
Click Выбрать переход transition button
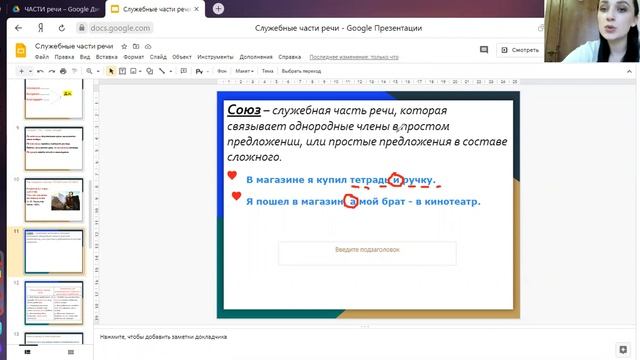301,71
